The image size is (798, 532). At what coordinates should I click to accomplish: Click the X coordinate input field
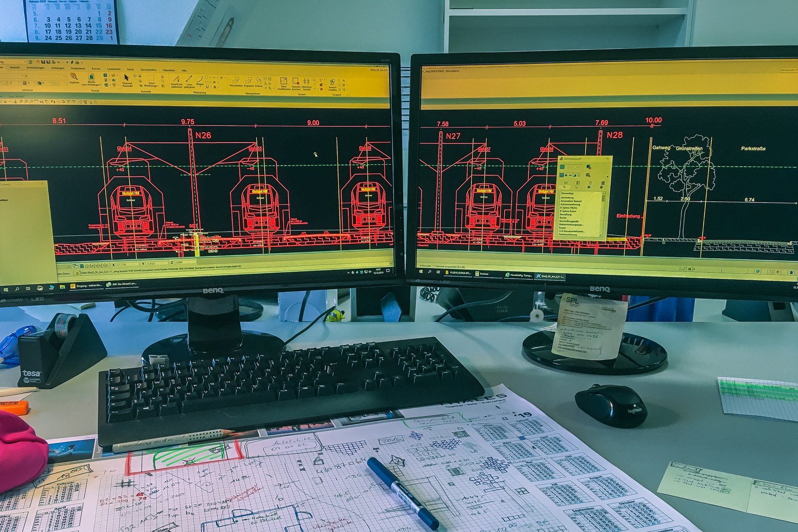[x=128, y=265]
